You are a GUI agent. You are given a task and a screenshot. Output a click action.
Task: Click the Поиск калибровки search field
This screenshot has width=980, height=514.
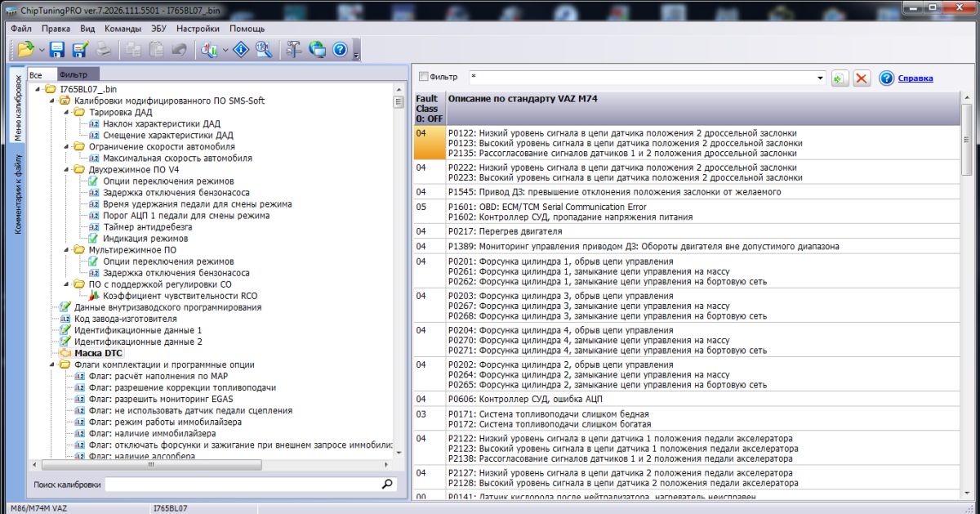point(243,485)
